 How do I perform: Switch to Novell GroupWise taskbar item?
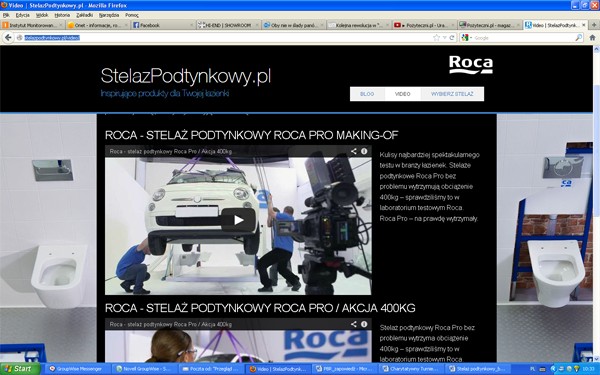tap(145, 369)
